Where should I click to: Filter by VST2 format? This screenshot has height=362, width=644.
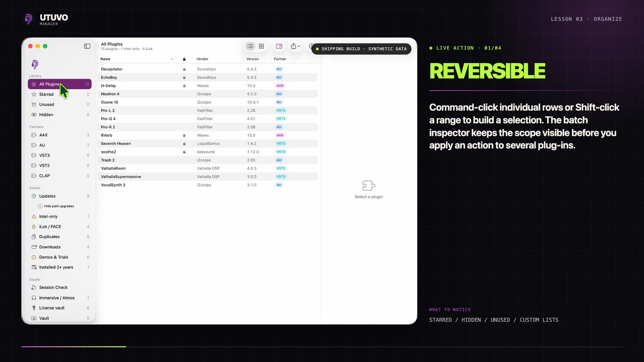(60, 165)
